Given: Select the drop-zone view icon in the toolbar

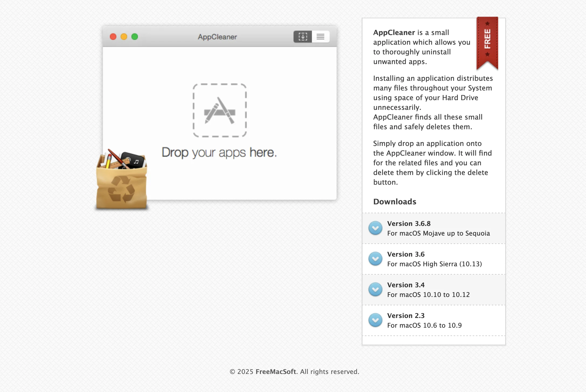Looking at the screenshot, I should [x=303, y=37].
